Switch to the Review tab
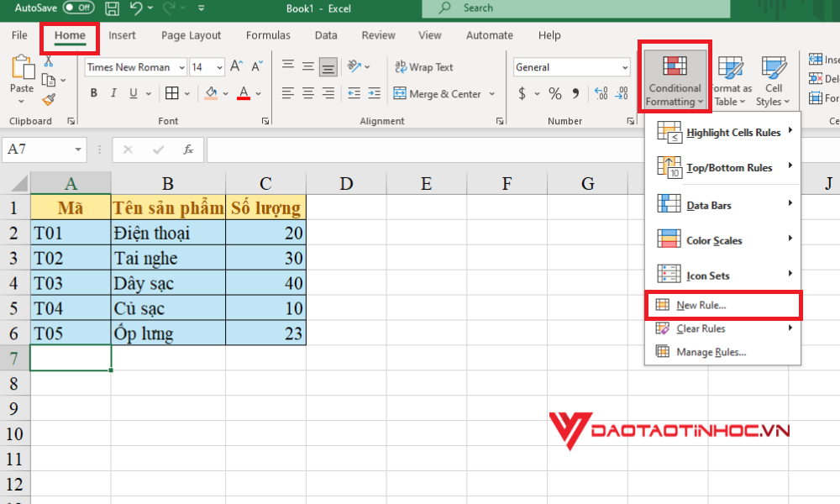The image size is (840, 504). tap(378, 35)
